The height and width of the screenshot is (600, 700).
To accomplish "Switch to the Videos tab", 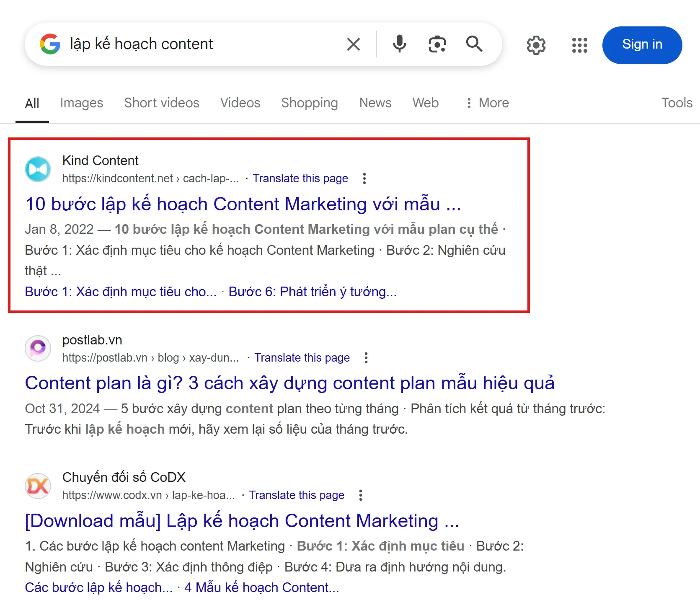I will tap(240, 103).
